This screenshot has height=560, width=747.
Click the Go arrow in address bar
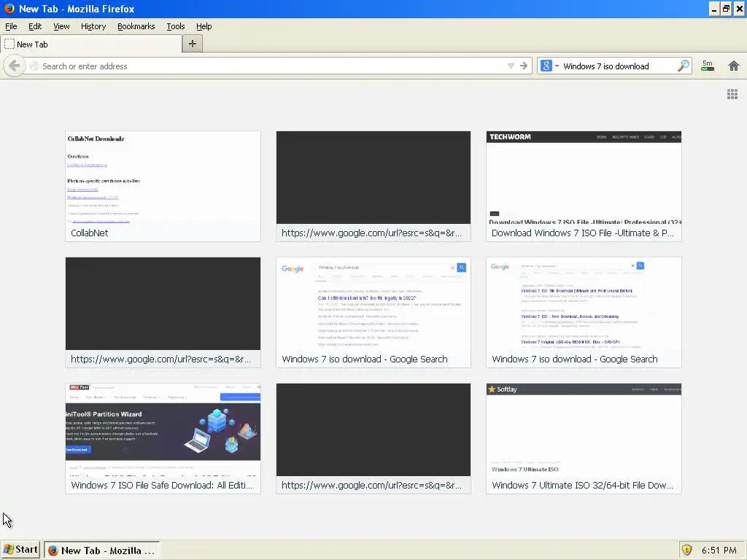(524, 66)
